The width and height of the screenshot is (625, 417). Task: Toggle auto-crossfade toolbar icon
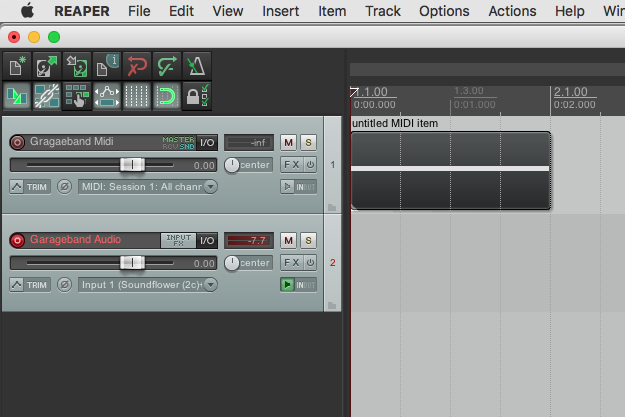point(17,96)
